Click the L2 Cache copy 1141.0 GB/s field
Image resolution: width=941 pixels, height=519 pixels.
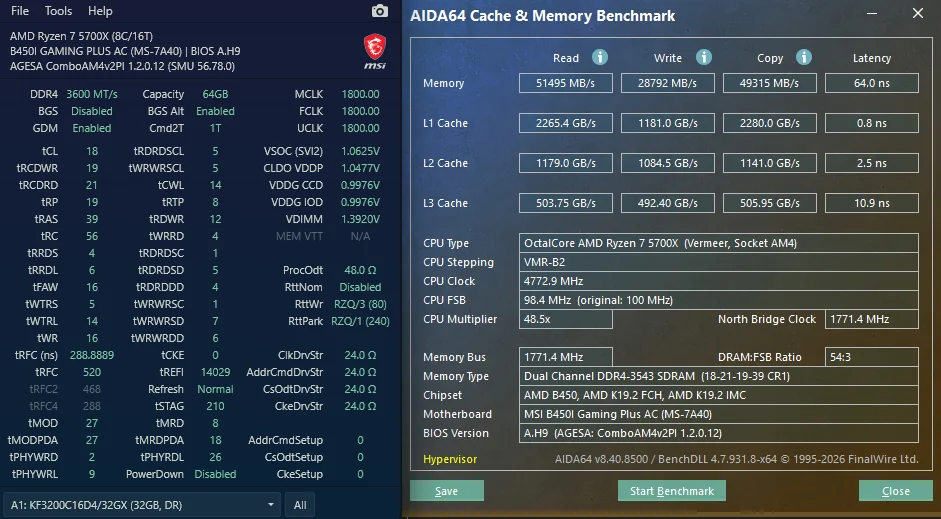(769, 163)
